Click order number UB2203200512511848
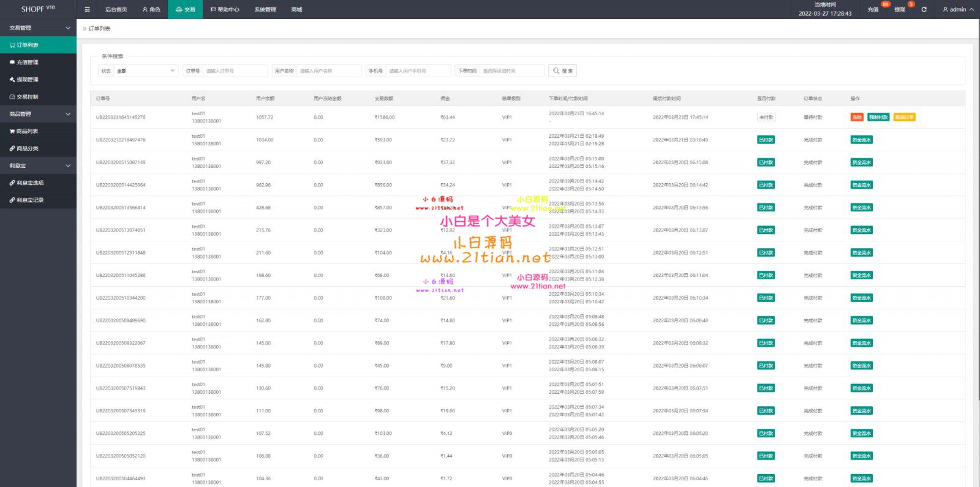The height and width of the screenshot is (487, 980). (121, 252)
